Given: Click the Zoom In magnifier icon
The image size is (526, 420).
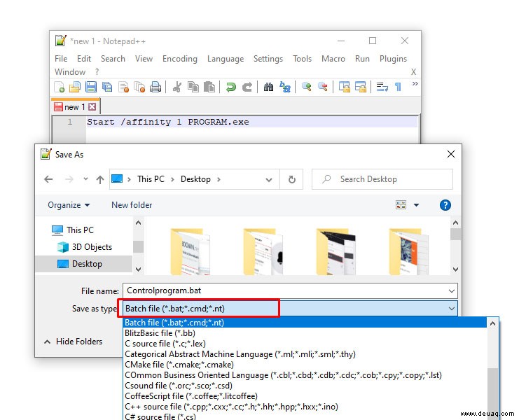Looking at the screenshot, I should 306,87.
